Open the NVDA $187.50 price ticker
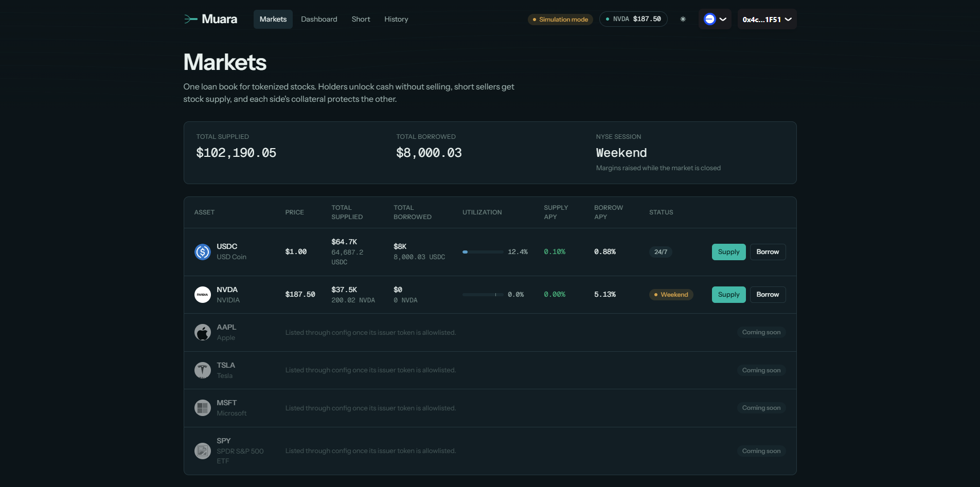 [633, 19]
